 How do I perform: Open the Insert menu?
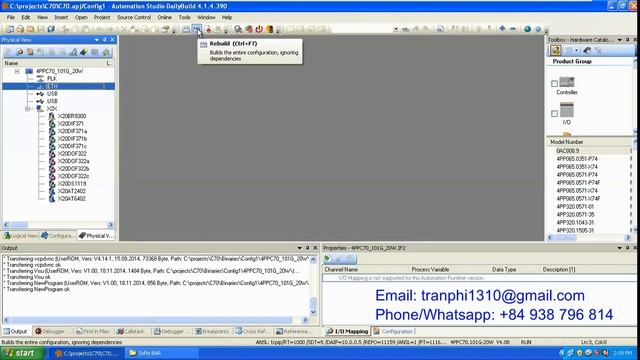click(61, 18)
